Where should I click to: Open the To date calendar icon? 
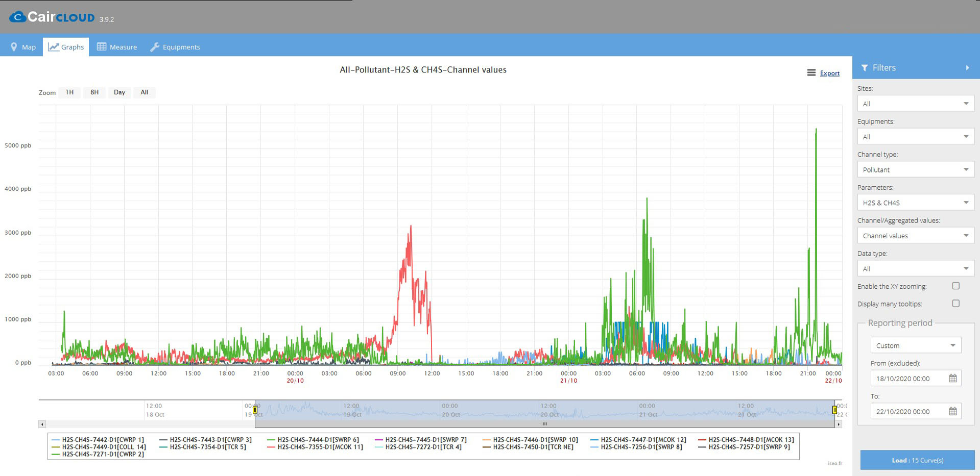tap(952, 411)
